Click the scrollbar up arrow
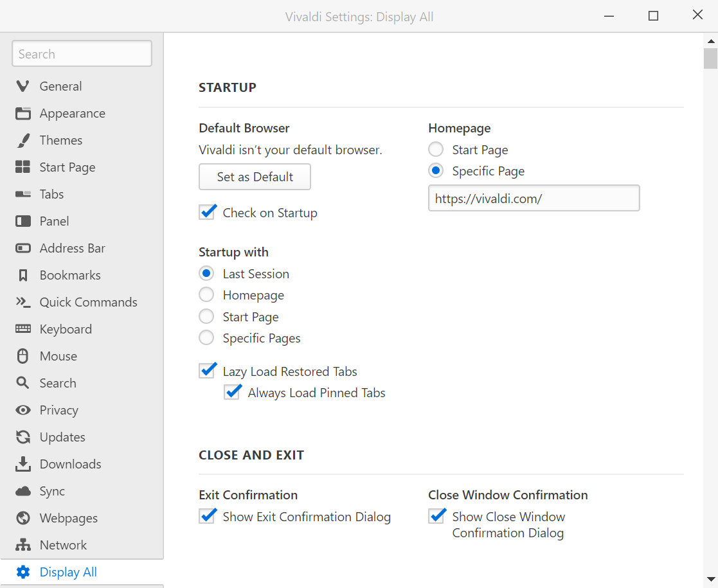 tap(711, 40)
